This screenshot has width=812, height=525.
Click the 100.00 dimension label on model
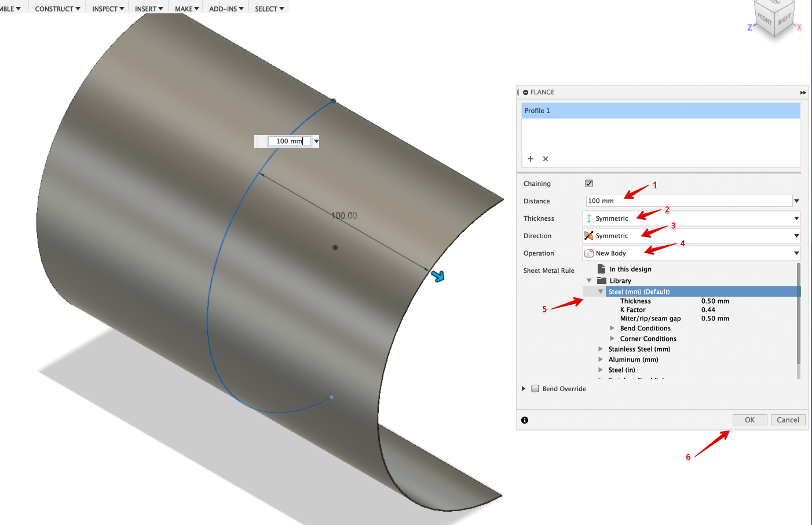point(344,216)
